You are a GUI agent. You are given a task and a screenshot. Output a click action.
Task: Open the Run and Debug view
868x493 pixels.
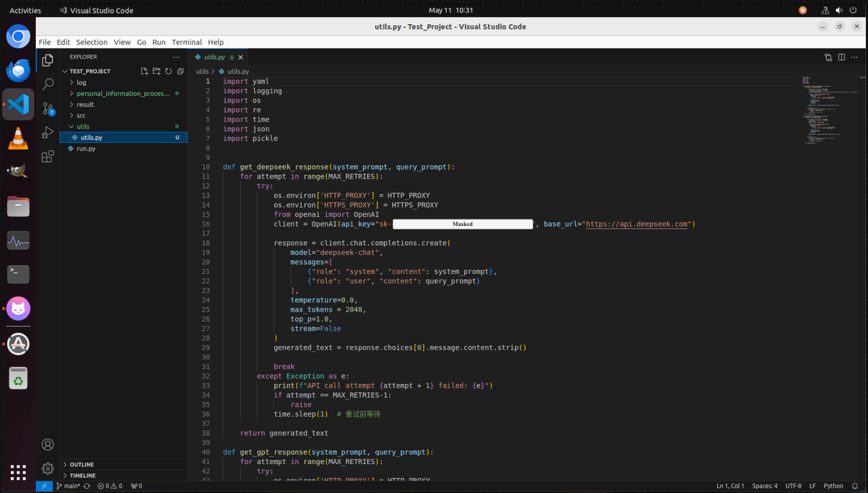tap(48, 133)
